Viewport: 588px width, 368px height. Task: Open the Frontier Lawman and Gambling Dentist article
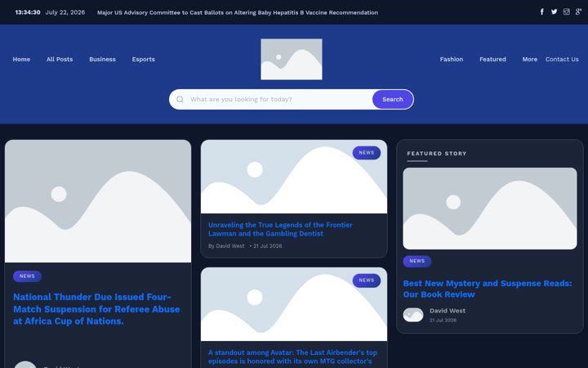[280, 229]
